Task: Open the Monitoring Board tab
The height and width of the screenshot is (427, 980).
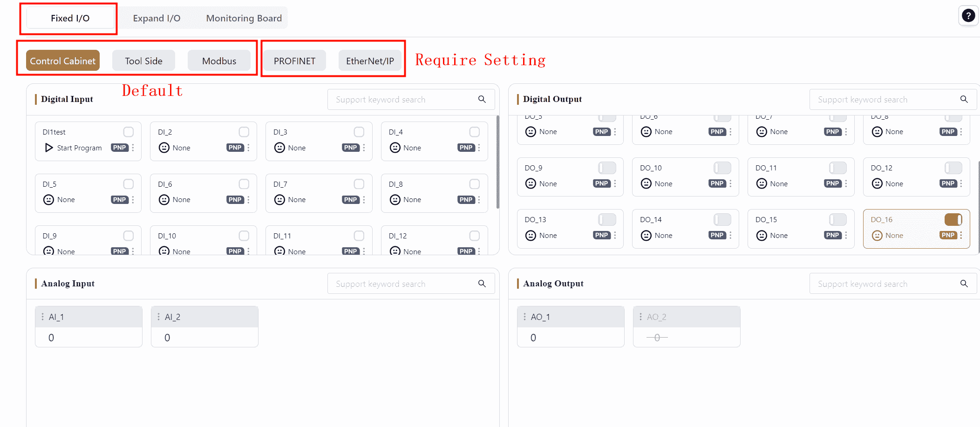Action: tap(244, 18)
